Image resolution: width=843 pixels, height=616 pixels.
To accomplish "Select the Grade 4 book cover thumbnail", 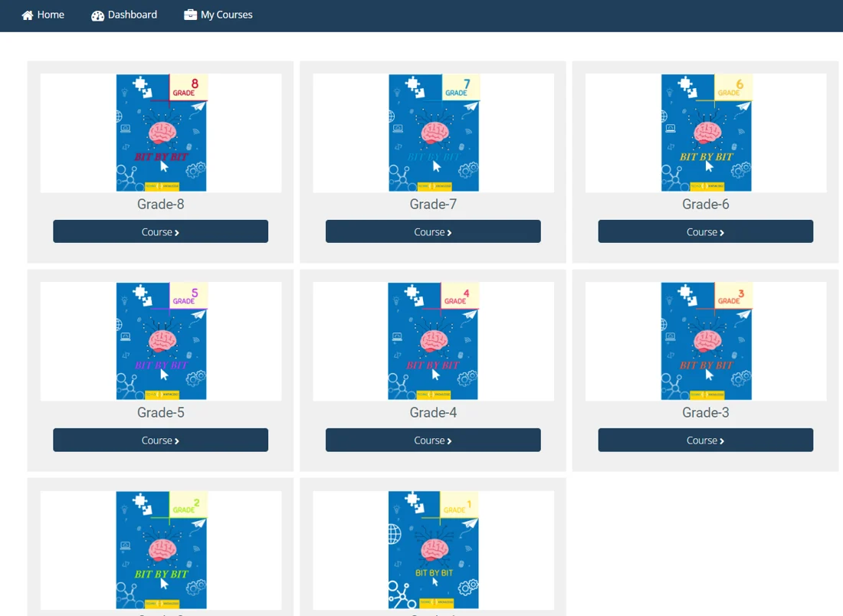I will pyautogui.click(x=433, y=341).
